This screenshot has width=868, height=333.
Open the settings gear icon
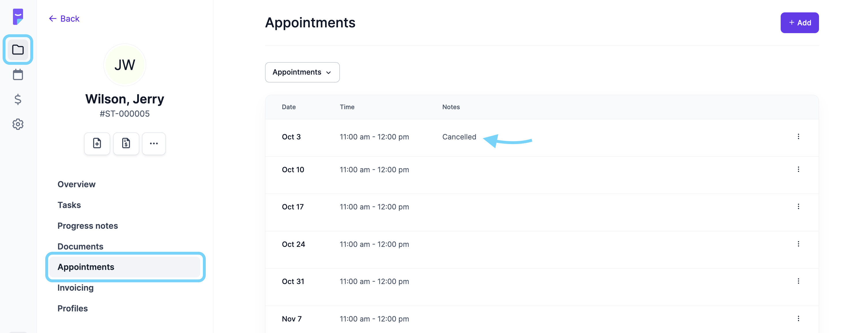(18, 124)
